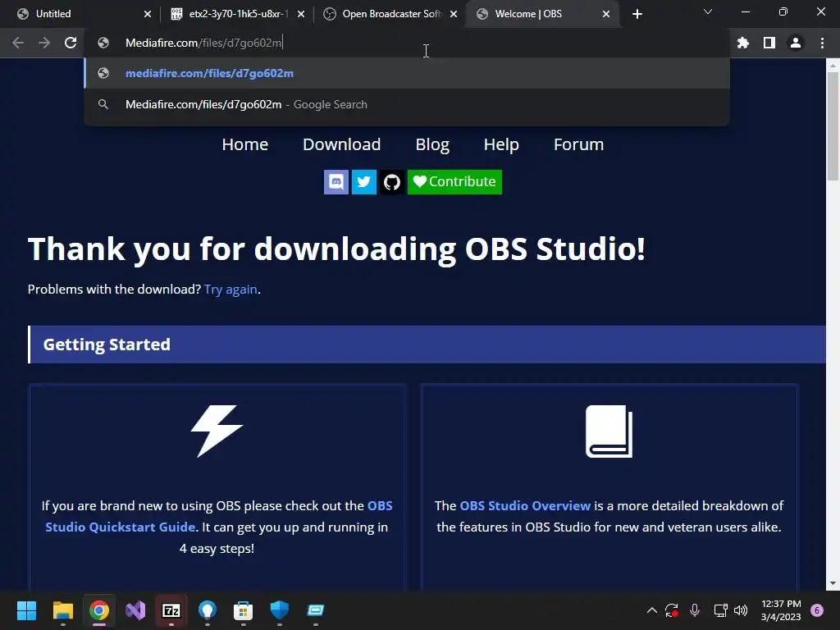Click the browser back arrow
This screenshot has width=840, height=630.
point(18,43)
